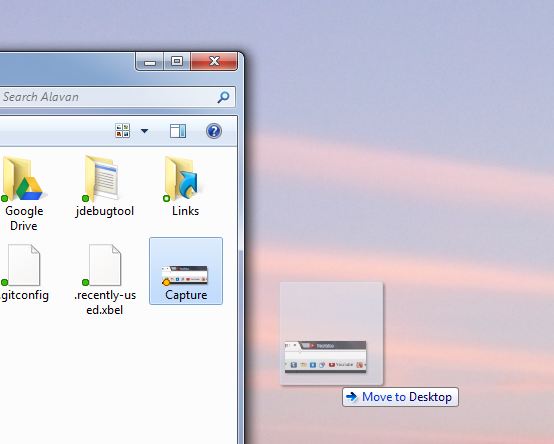Maximize the Explorer window
554x444 pixels.
177,62
